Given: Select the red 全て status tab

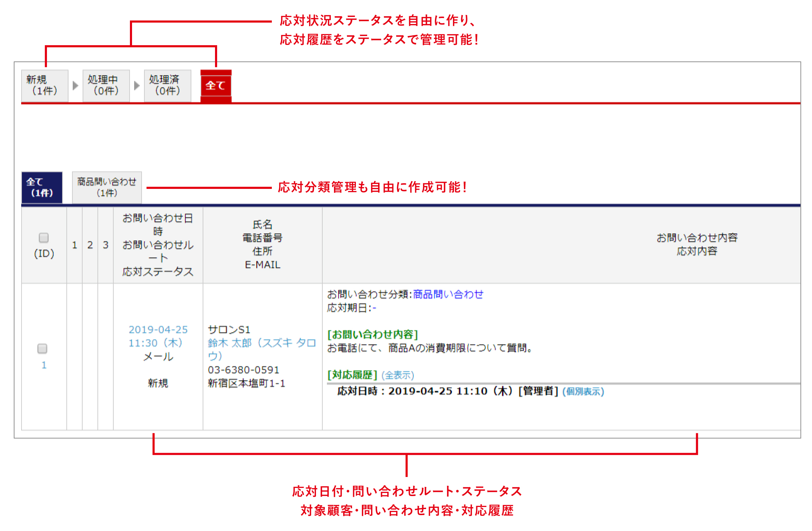Looking at the screenshot, I should tap(216, 85).
